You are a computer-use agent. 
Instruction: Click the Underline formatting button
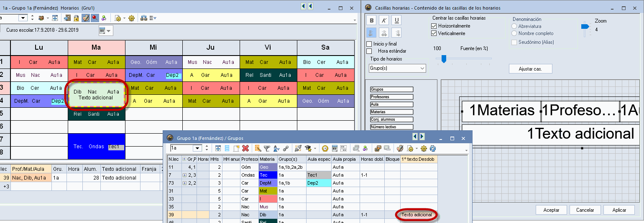pyautogui.click(x=397, y=20)
